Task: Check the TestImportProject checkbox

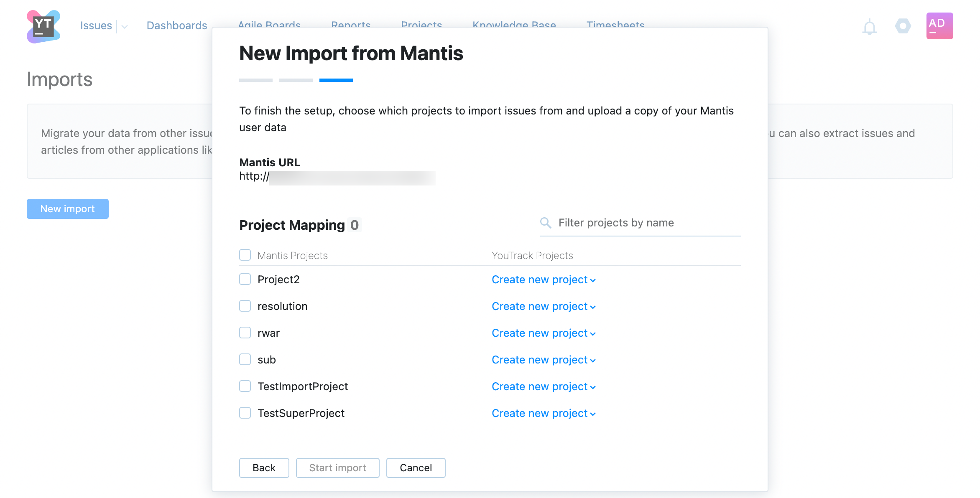Action: pos(245,386)
